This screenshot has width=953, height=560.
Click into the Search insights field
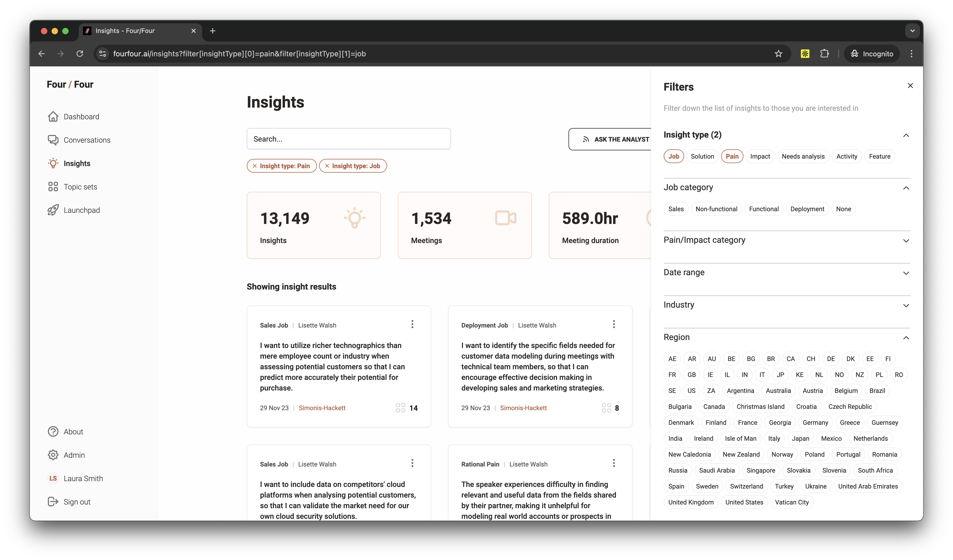click(348, 139)
